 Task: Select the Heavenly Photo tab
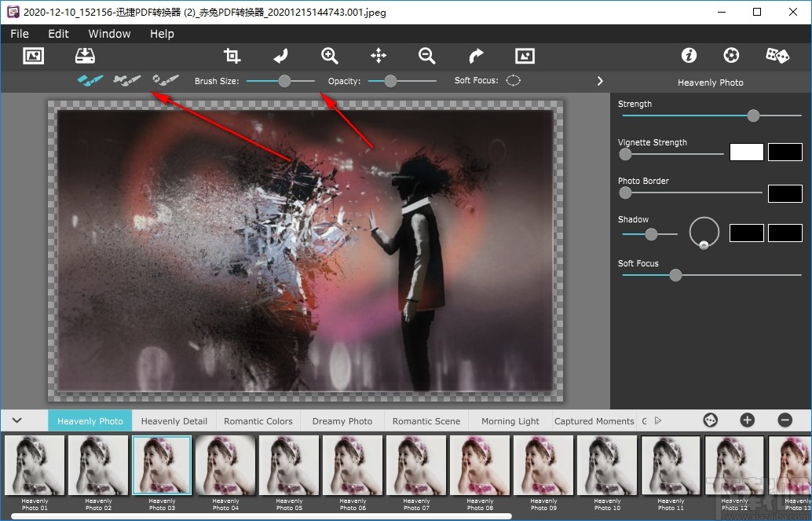tap(90, 421)
